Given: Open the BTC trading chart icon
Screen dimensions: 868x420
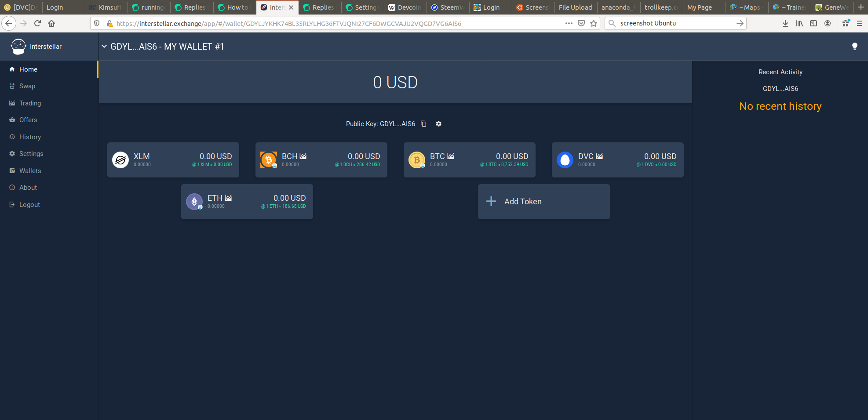Looking at the screenshot, I should pyautogui.click(x=451, y=156).
